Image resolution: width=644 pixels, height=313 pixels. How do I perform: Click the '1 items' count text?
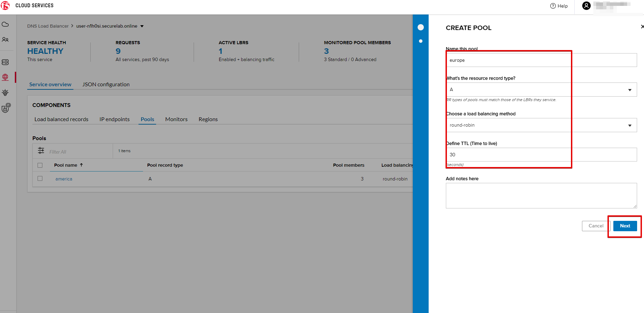[x=124, y=151]
